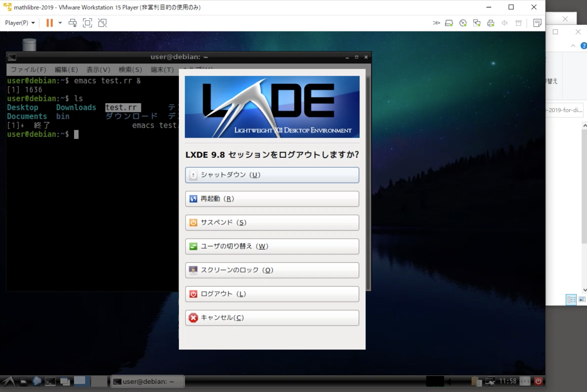This screenshot has width=587, height=392.
Task: Click the Downloads entry in terminal output
Action: click(x=76, y=107)
